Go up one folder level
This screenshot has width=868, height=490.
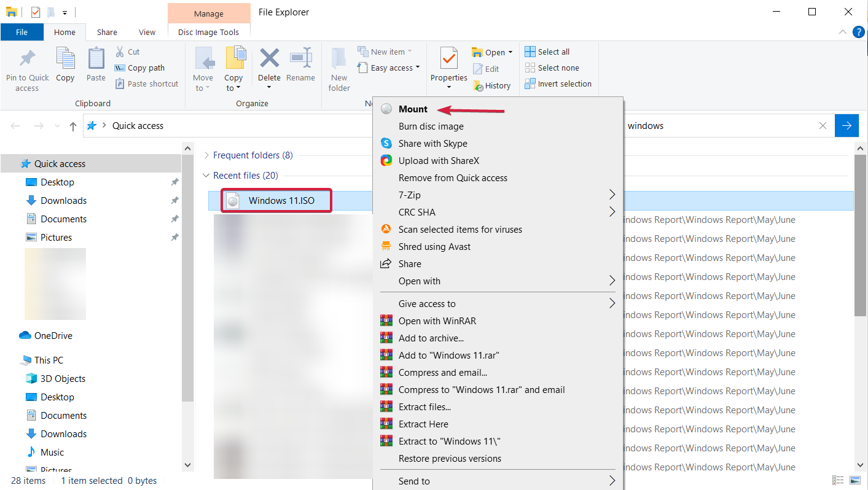73,126
